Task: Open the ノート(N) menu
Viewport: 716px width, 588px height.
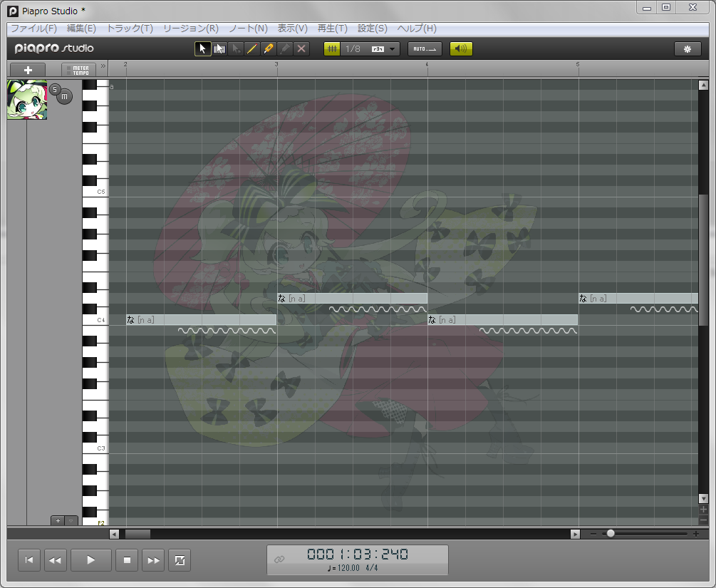Action: [248, 29]
